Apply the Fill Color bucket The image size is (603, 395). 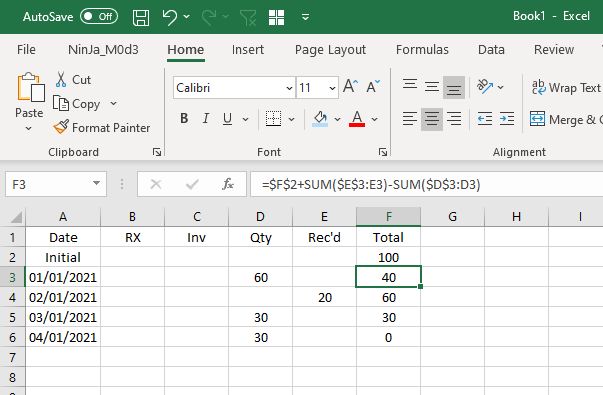point(320,118)
